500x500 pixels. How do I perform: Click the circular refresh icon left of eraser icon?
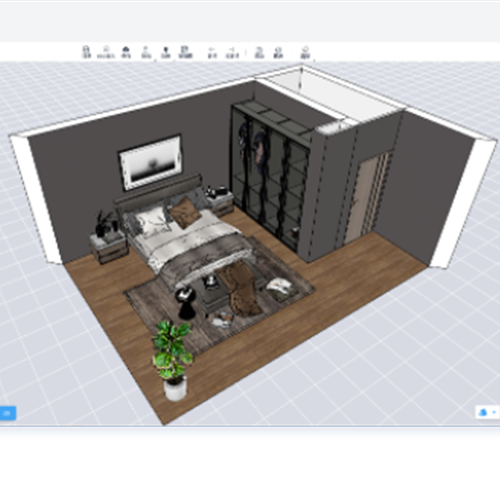click(278, 52)
